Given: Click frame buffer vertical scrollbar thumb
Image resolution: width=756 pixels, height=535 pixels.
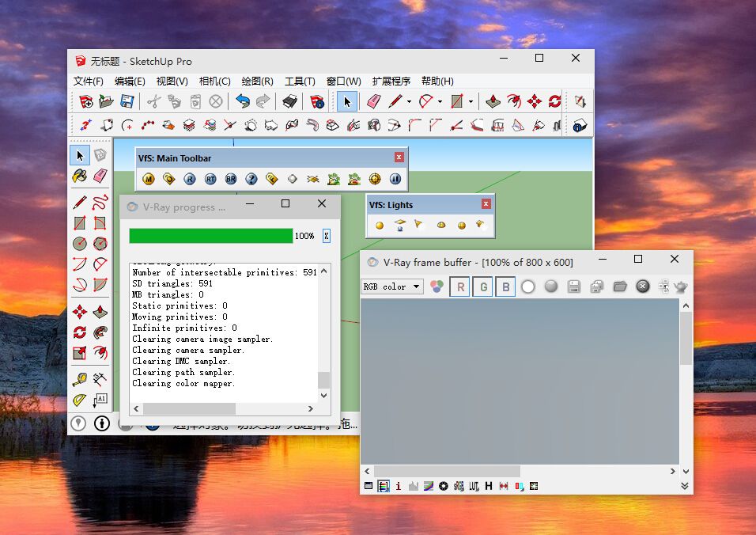Looking at the screenshot, I should pyautogui.click(x=686, y=338).
